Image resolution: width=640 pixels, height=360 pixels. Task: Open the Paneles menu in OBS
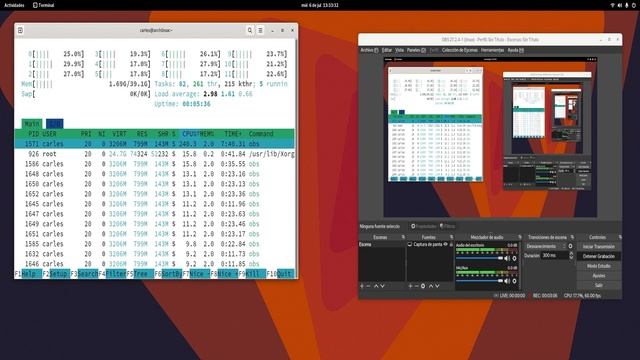[x=416, y=50]
